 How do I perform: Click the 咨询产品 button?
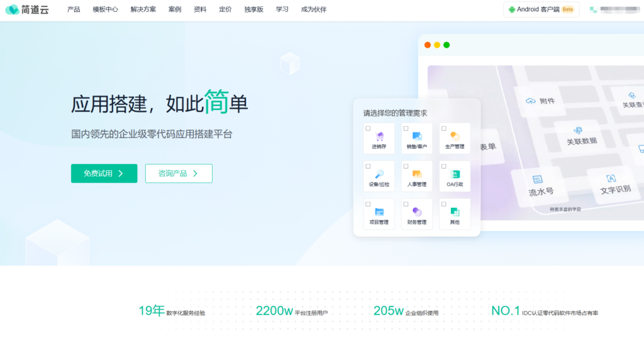tap(179, 173)
